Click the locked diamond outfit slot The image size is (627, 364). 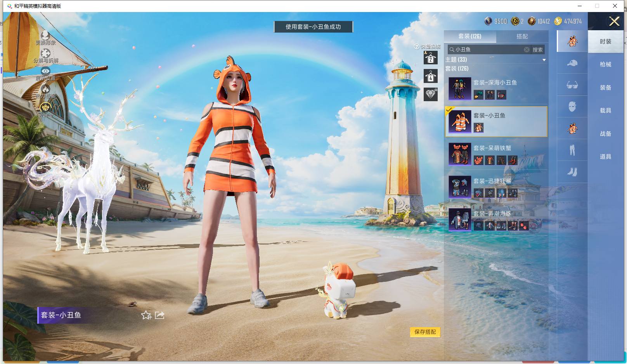click(x=431, y=94)
